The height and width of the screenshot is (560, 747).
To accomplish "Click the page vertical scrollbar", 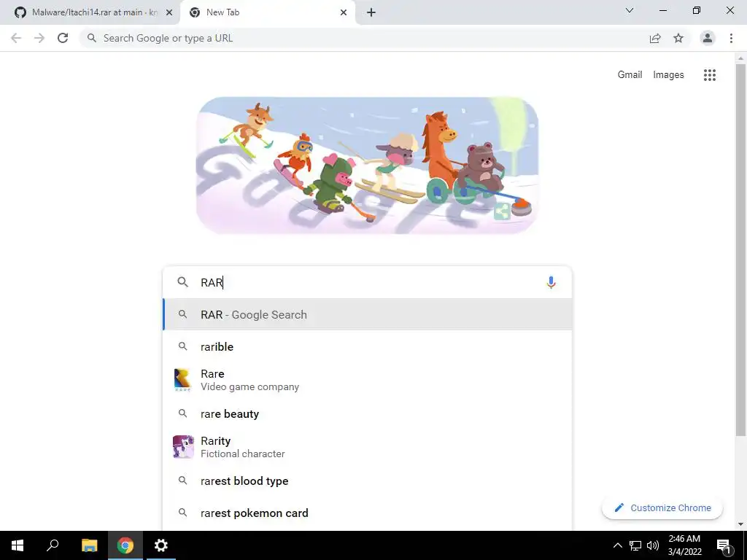I will (x=740, y=250).
